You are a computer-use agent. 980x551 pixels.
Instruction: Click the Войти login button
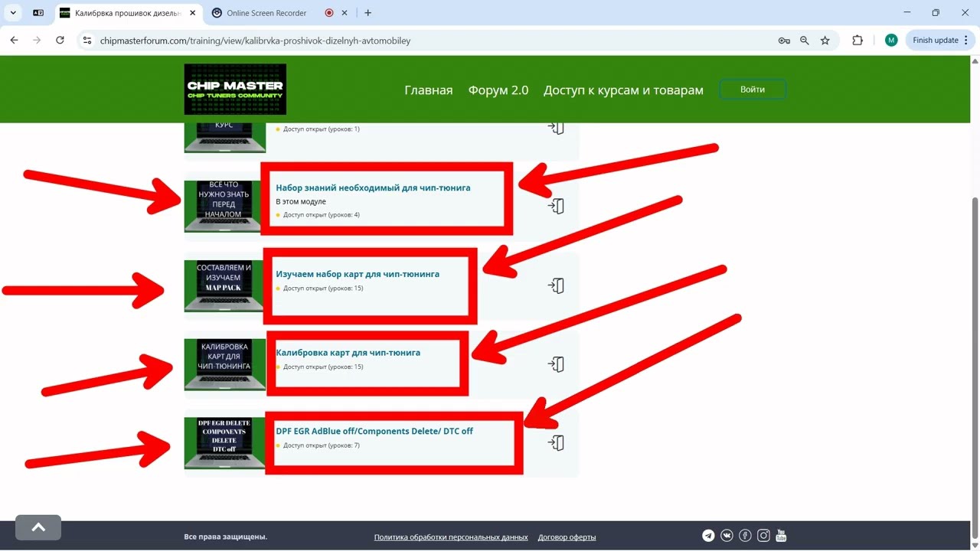point(753,90)
